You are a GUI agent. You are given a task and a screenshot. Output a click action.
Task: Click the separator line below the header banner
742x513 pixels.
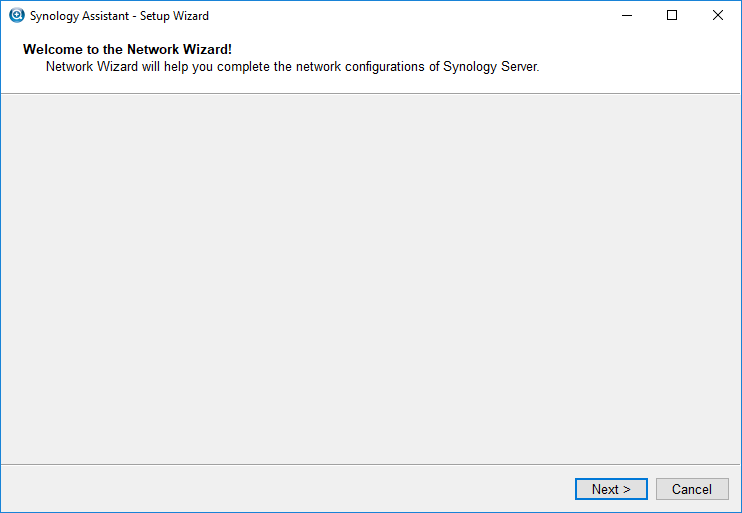371,94
